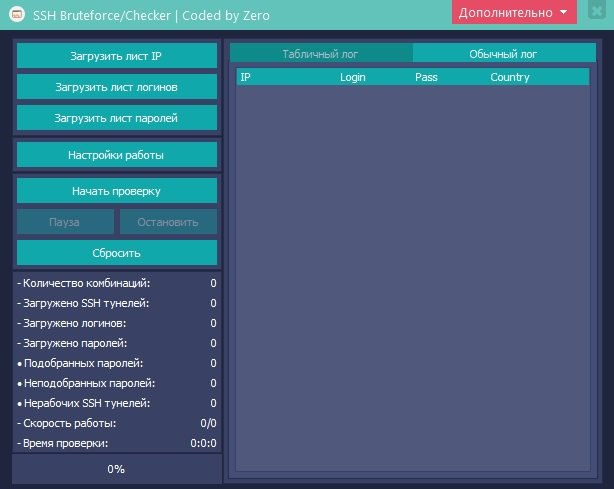Hit the Остановить button
This screenshot has width=614, height=489.
pos(168,222)
